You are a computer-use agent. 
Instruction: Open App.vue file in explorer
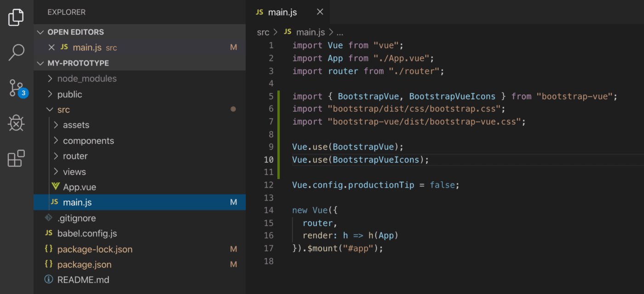tap(79, 187)
